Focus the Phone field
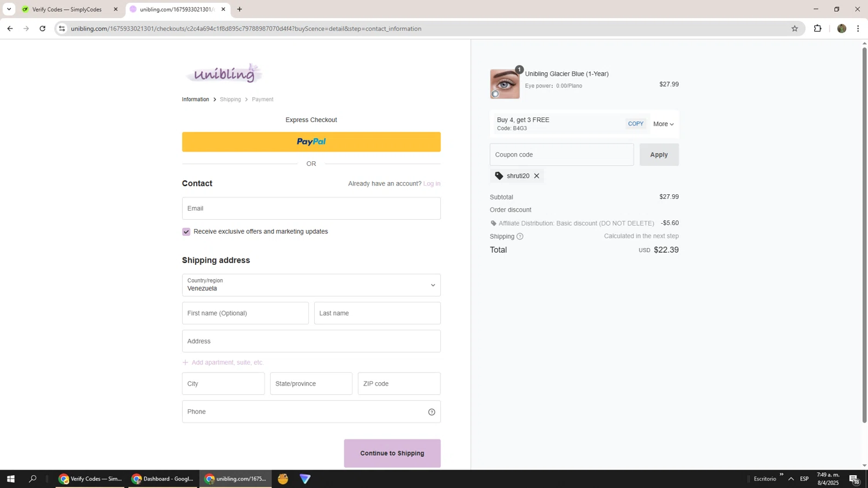868x488 pixels. tap(311, 412)
